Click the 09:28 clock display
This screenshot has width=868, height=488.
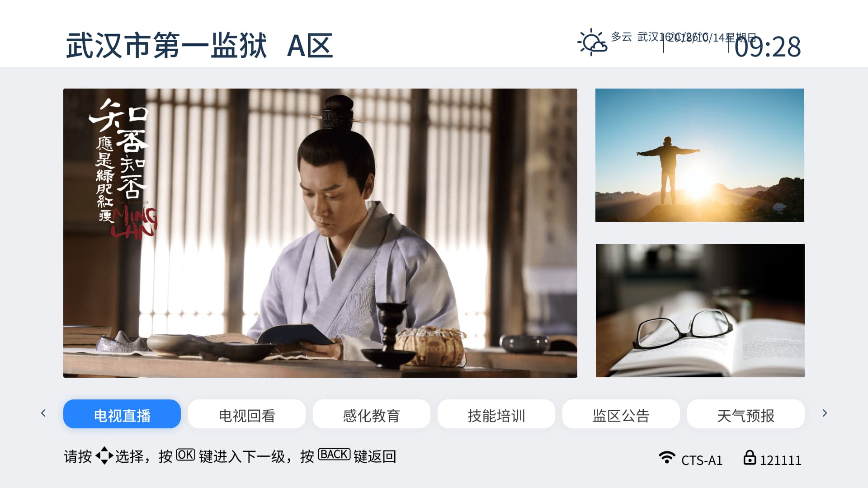pos(768,47)
